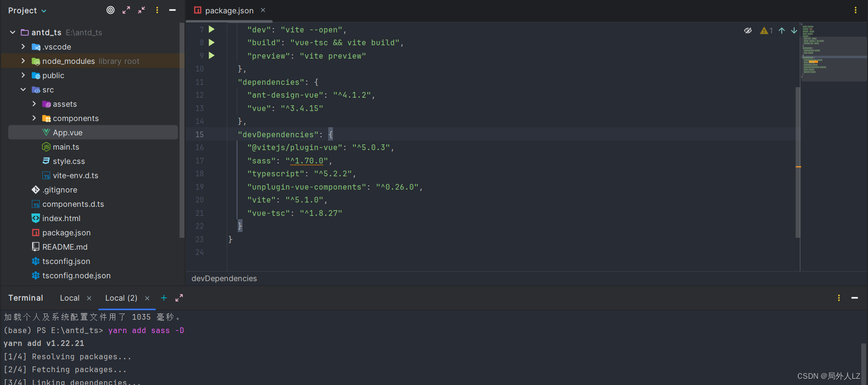Image resolution: width=868 pixels, height=385 pixels.
Task: Click the warning indicator with count 1
Action: pos(767,30)
